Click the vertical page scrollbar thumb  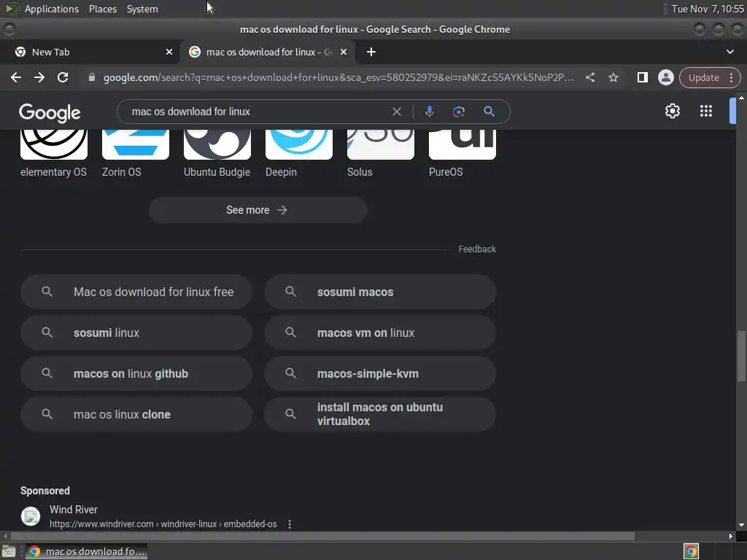(741, 356)
